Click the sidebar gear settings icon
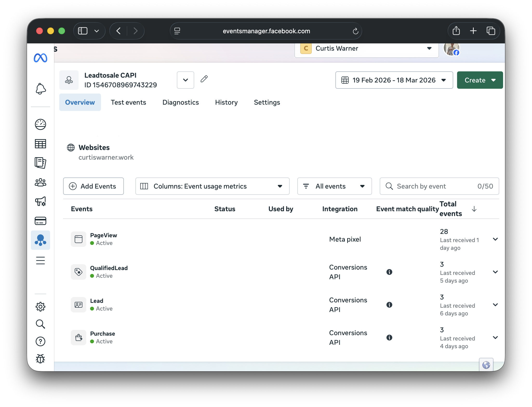 (x=40, y=307)
